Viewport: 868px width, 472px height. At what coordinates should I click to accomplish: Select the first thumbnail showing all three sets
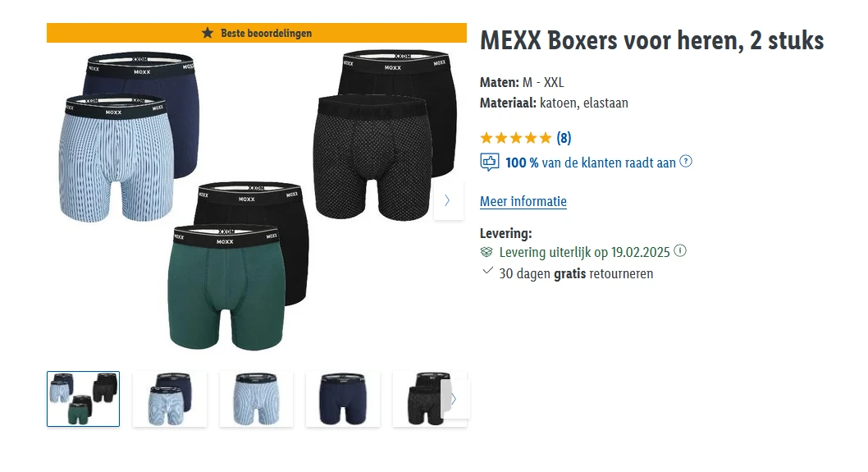point(83,399)
